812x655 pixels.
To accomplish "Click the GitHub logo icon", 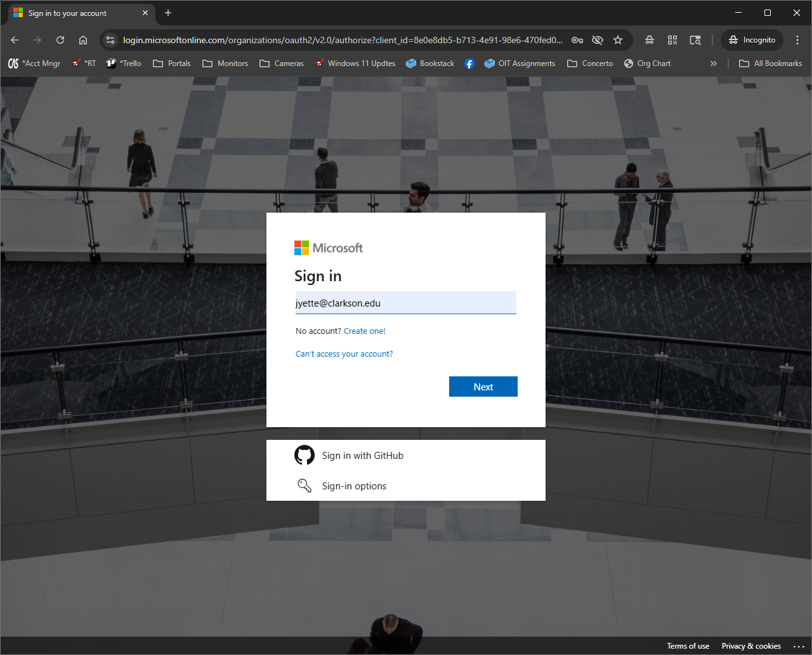I will [304, 455].
